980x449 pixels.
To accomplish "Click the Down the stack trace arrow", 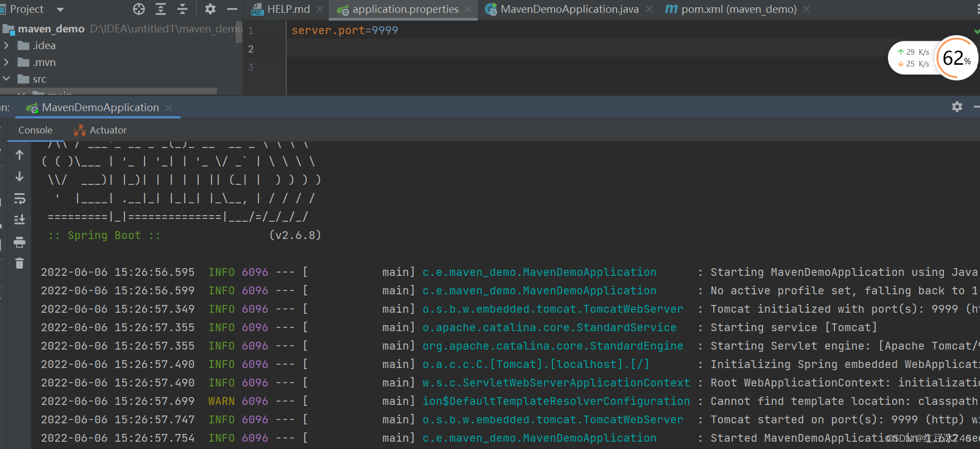I will (20, 176).
